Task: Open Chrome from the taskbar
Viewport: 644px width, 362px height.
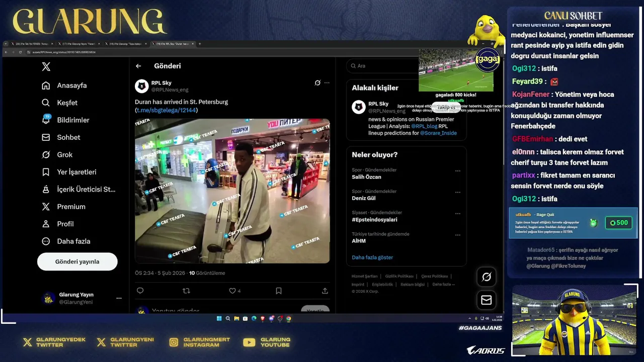Action: tap(289, 318)
